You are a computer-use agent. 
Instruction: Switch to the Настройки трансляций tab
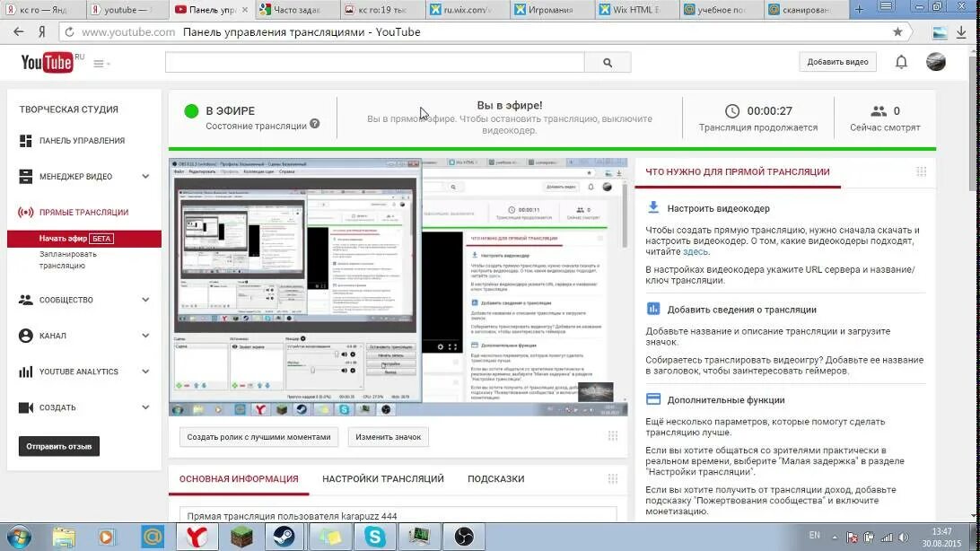point(383,478)
